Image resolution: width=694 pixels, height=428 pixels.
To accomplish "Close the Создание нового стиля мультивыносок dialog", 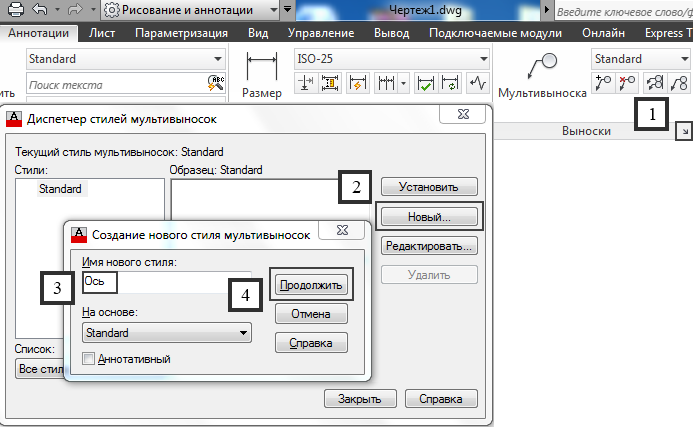I will (x=342, y=230).
